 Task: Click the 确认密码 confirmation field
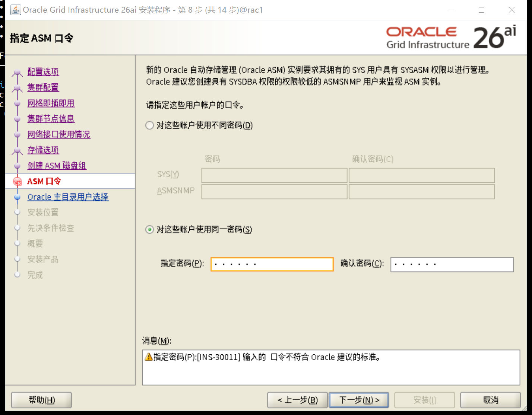click(452, 264)
